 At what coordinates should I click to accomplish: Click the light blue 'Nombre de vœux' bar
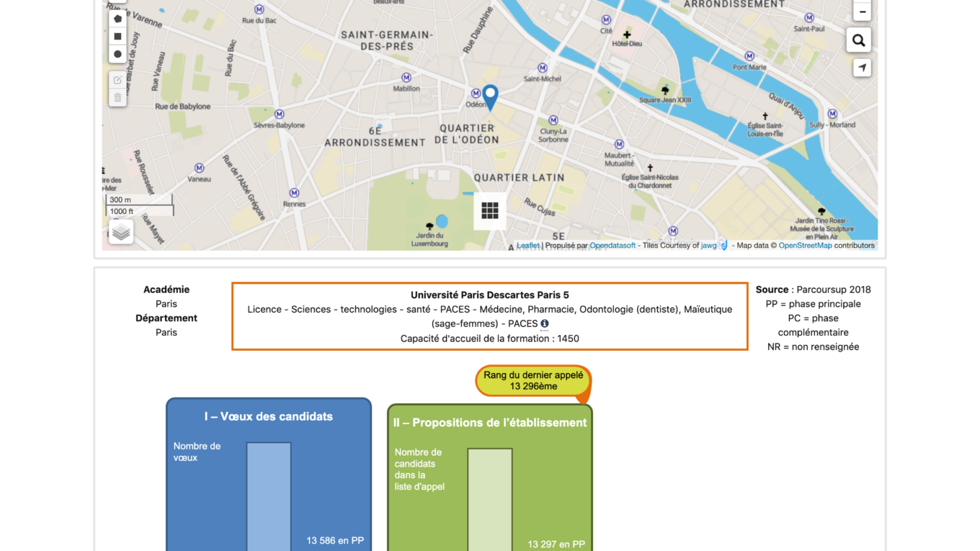coord(269,497)
